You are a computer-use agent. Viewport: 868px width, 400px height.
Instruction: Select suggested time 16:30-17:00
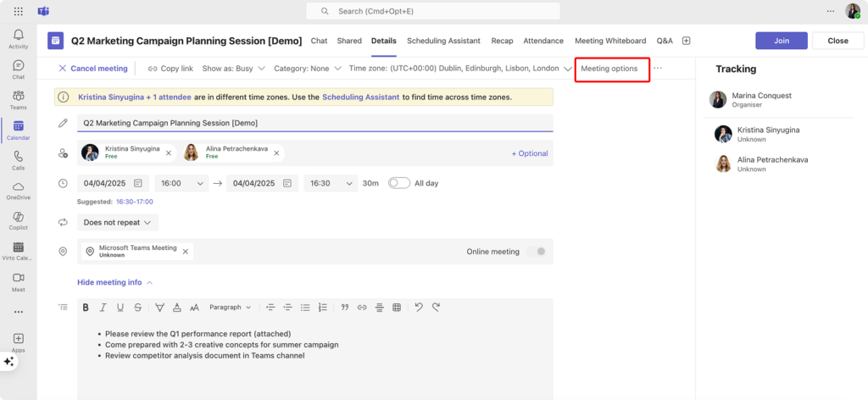point(135,202)
